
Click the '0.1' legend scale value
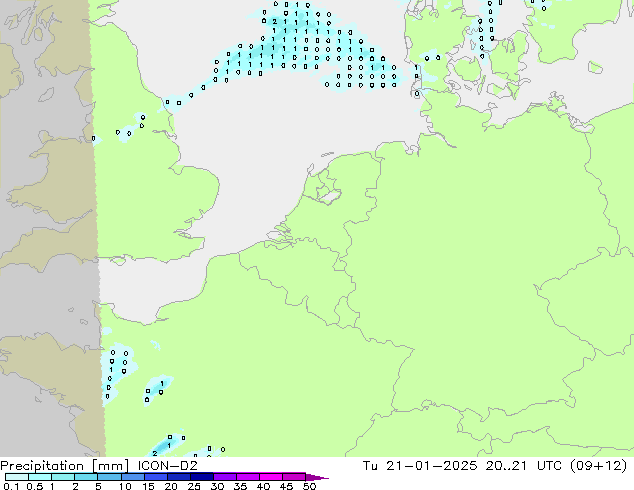click(x=11, y=486)
